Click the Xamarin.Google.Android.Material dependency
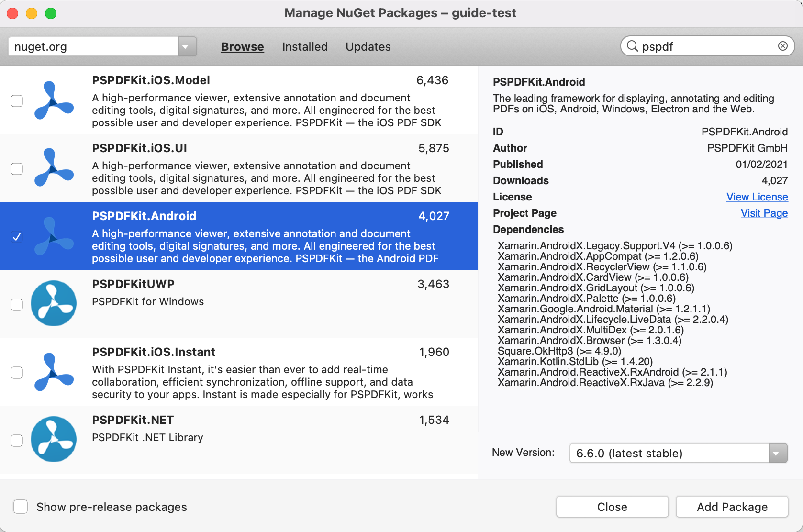 tap(604, 309)
